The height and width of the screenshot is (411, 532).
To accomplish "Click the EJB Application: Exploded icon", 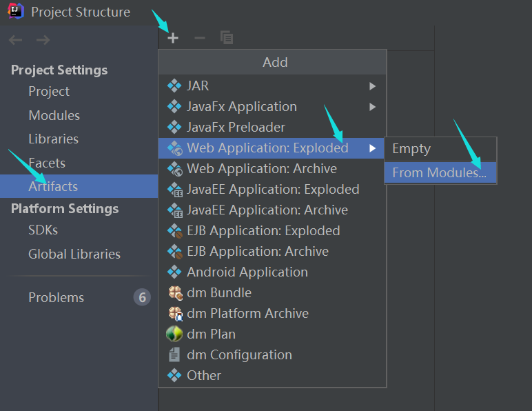I will (175, 231).
